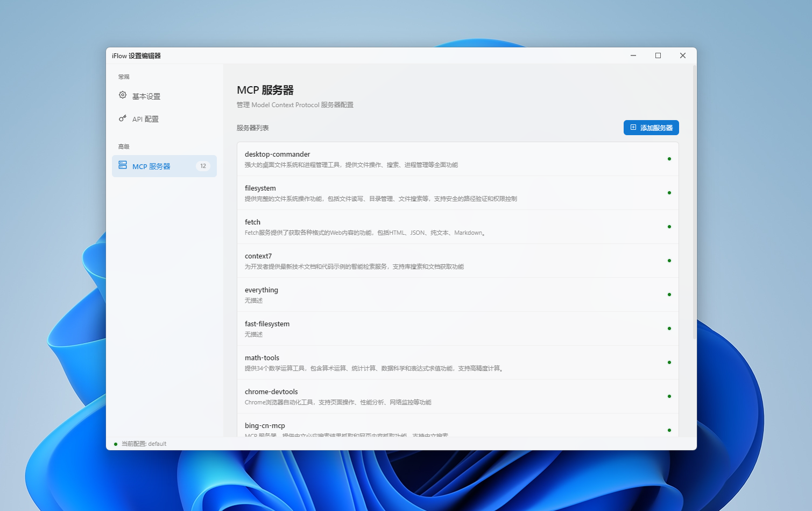The image size is (812, 511).
Task: Switch to the API 配置 page
Action: (x=145, y=119)
